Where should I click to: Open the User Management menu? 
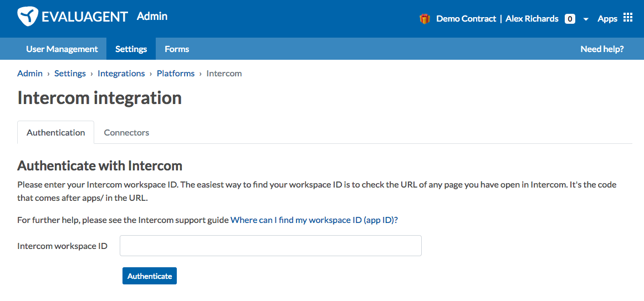62,49
